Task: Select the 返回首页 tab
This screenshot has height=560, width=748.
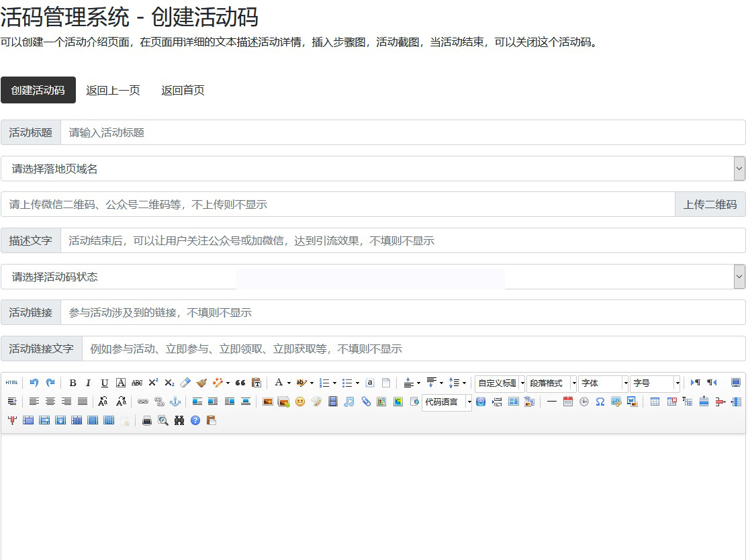Action: 183,90
